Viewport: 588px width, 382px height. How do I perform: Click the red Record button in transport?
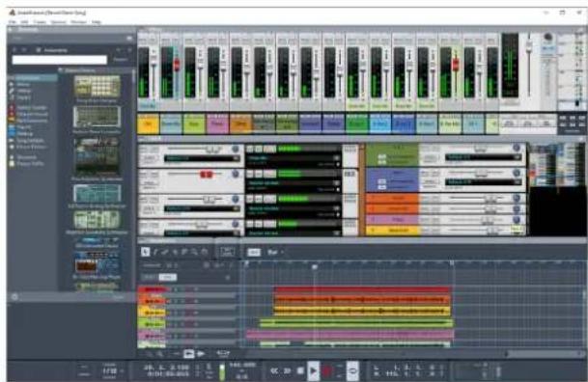pyautogui.click(x=326, y=370)
